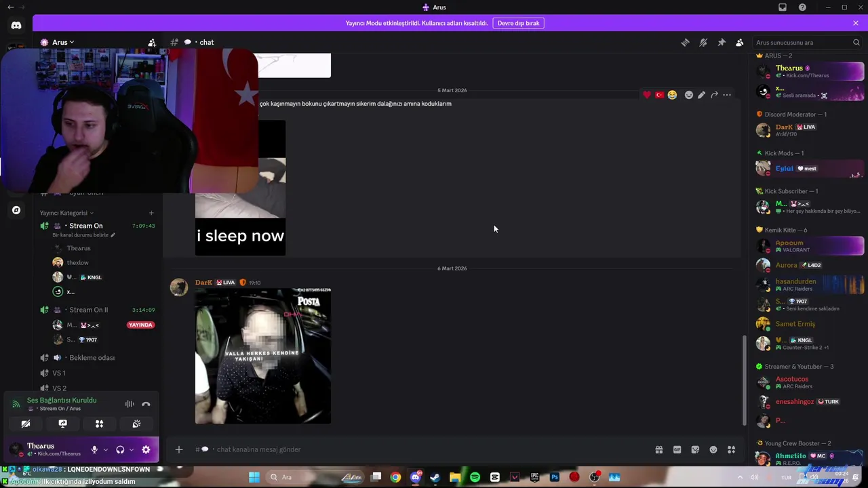Dismiss the Streamer Mode banner
The width and height of the screenshot is (868, 488).
tap(856, 23)
